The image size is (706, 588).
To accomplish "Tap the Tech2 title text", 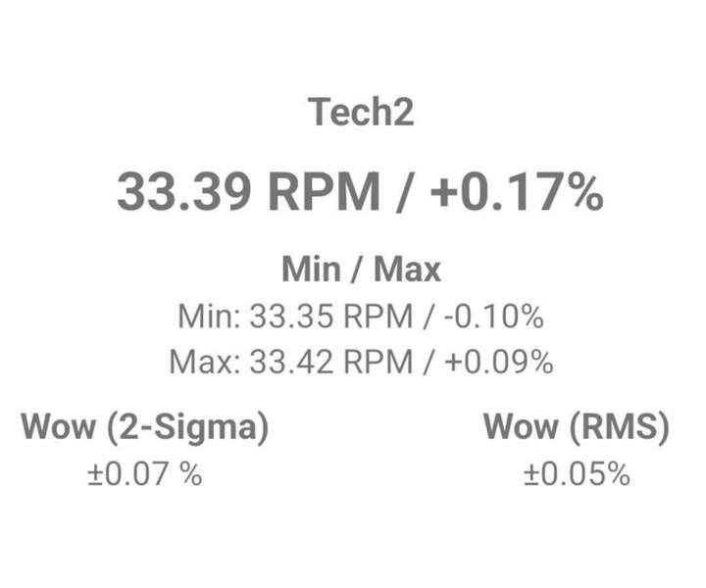I will [x=361, y=112].
